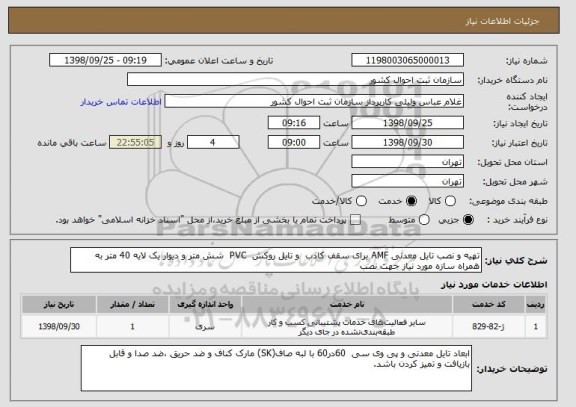Screen dimensions: 576x407
Task: Click the جزئیات اطلاعات نیاز header title
Action: [x=502, y=21]
